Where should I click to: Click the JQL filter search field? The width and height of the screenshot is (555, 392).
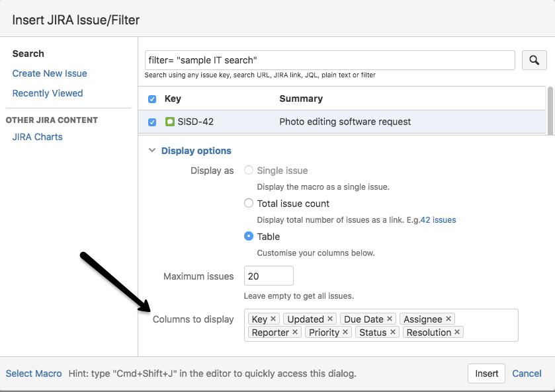(x=330, y=60)
